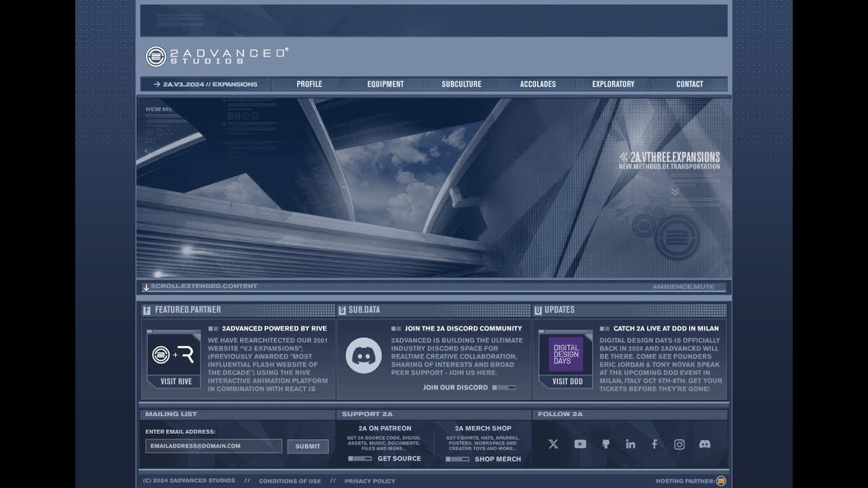
Task: Visit the YouTube channel icon
Action: click(580, 444)
